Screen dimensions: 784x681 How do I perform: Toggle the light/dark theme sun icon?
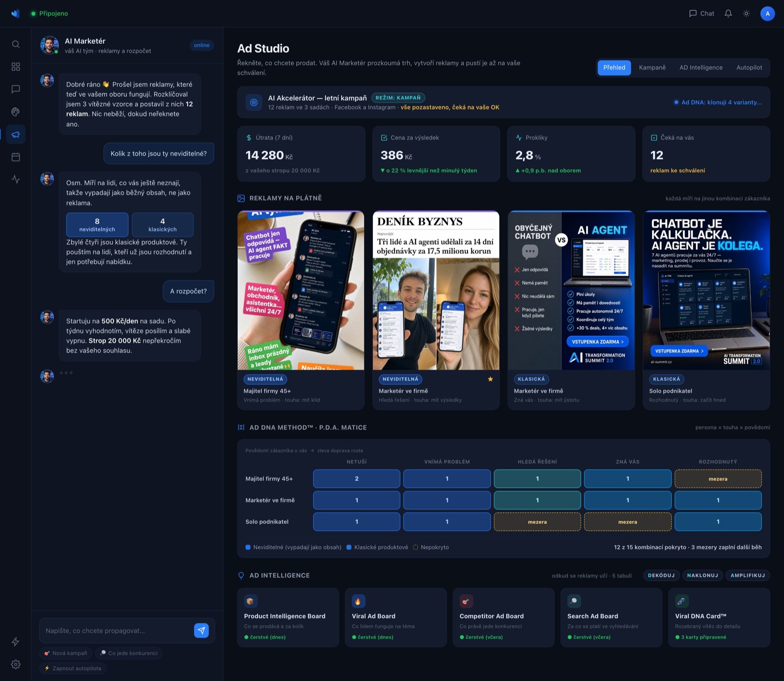747,14
